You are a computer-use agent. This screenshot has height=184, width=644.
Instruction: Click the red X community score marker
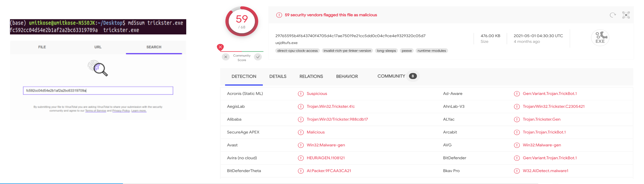point(220,47)
